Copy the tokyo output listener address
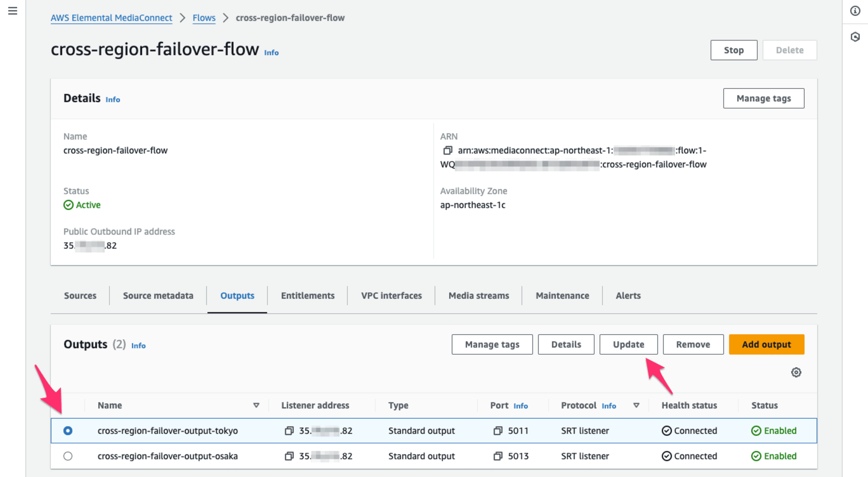This screenshot has width=868, height=477. (289, 431)
